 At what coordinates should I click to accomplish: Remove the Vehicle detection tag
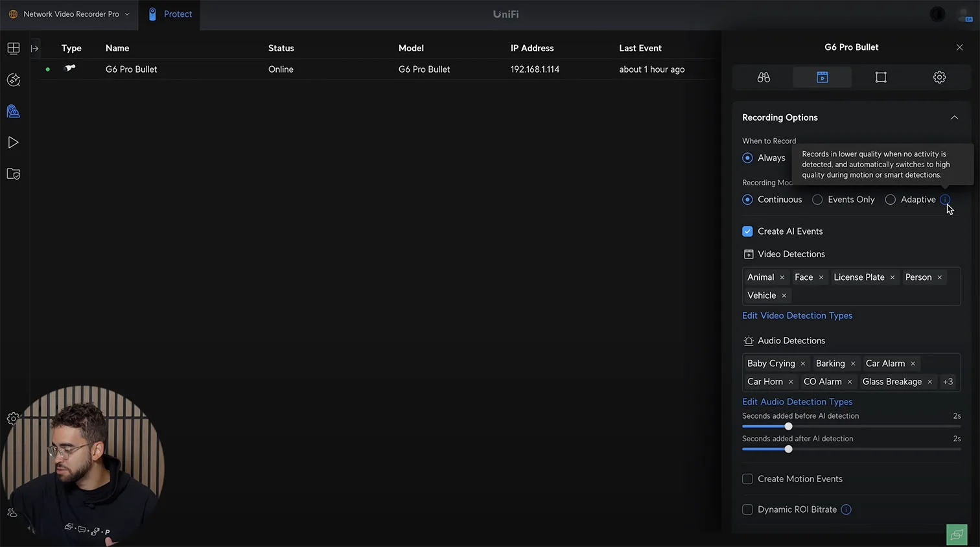click(x=784, y=296)
